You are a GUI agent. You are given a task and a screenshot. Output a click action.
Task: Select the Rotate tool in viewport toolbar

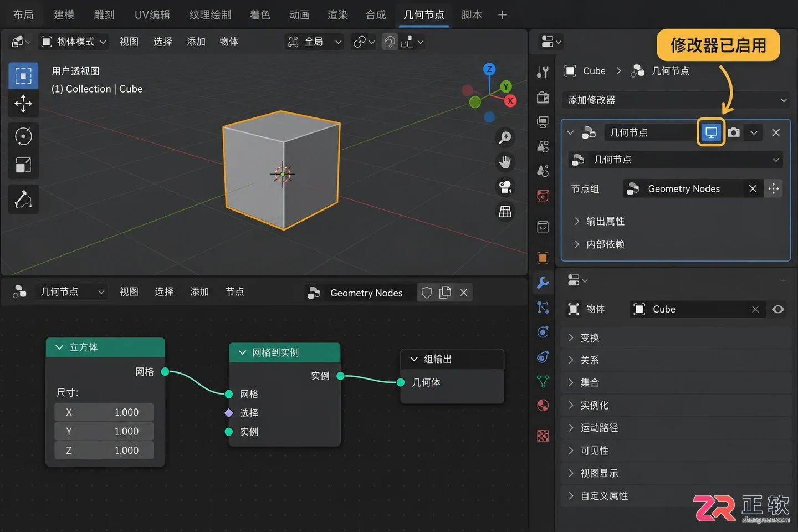coord(23,136)
